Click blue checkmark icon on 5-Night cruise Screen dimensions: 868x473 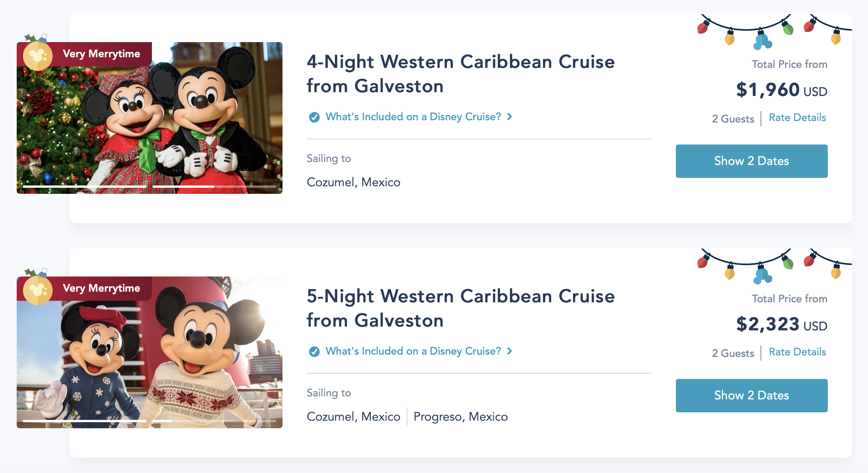pos(314,352)
